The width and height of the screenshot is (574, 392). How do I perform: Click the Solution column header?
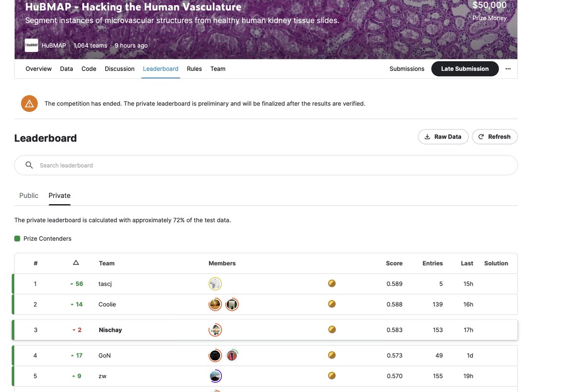pos(496,263)
